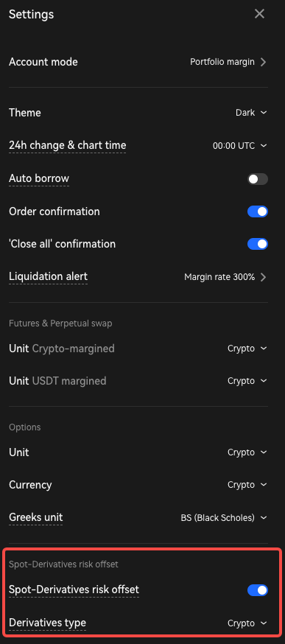Image resolution: width=285 pixels, height=644 pixels.
Task: Open Options Currency dropdown
Action: [247, 485]
